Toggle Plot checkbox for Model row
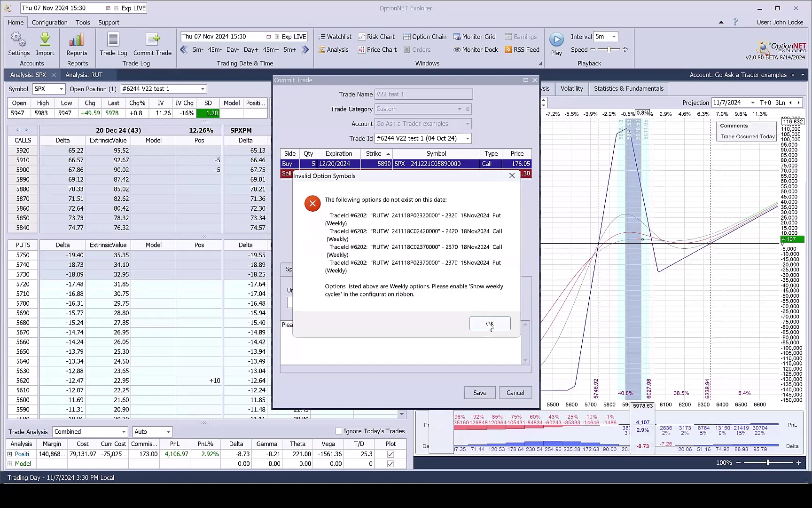 [x=390, y=463]
